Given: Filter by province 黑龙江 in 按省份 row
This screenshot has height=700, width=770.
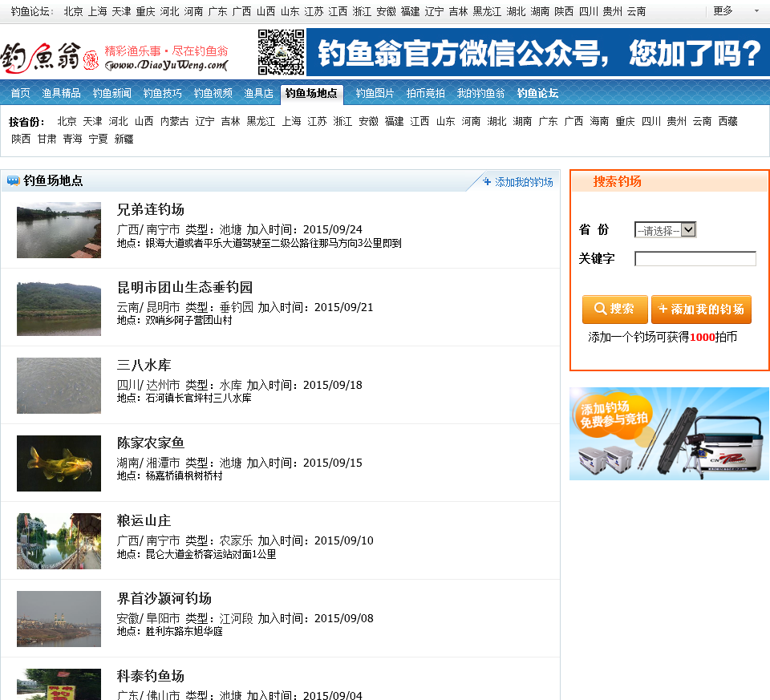Looking at the screenshot, I should pos(261,121).
